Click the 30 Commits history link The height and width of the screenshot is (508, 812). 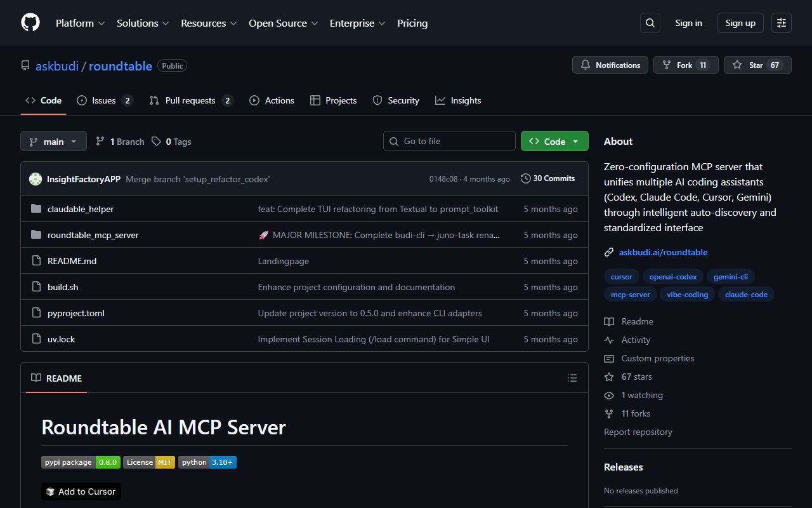click(547, 178)
